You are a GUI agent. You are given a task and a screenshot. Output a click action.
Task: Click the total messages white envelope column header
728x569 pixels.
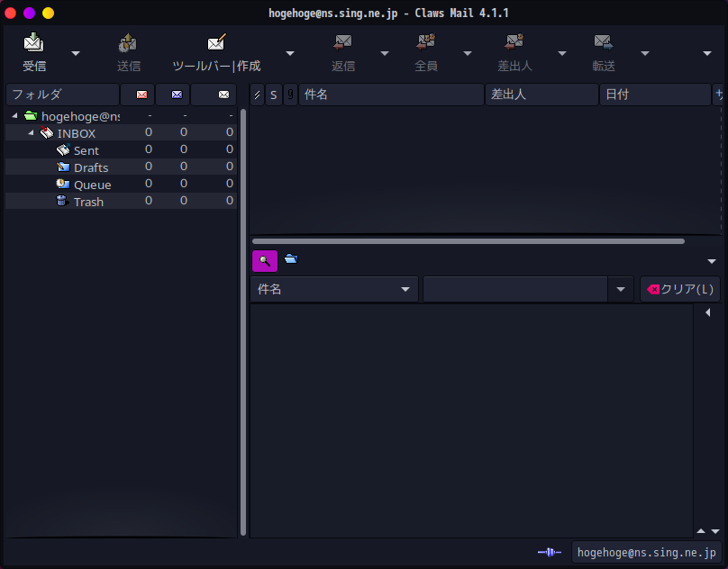pos(214,95)
